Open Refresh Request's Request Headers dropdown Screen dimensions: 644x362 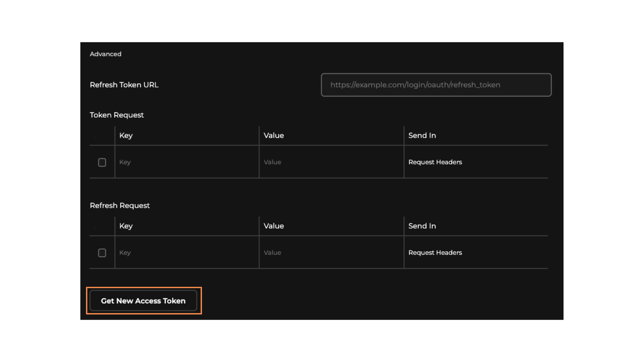tap(435, 253)
